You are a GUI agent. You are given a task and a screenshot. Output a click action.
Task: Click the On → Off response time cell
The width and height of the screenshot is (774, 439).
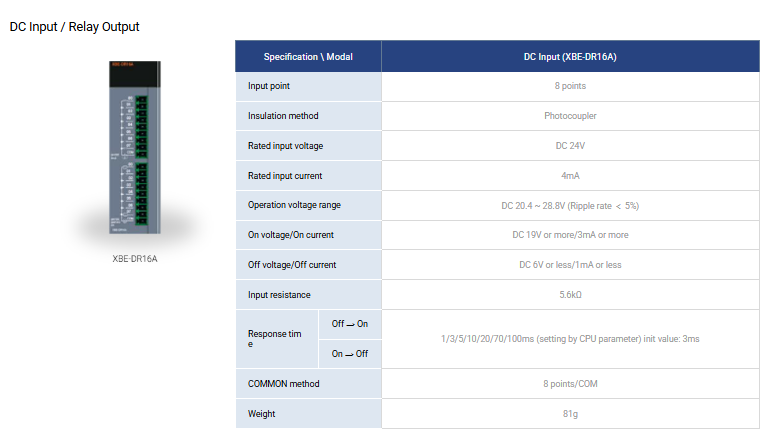(350, 354)
